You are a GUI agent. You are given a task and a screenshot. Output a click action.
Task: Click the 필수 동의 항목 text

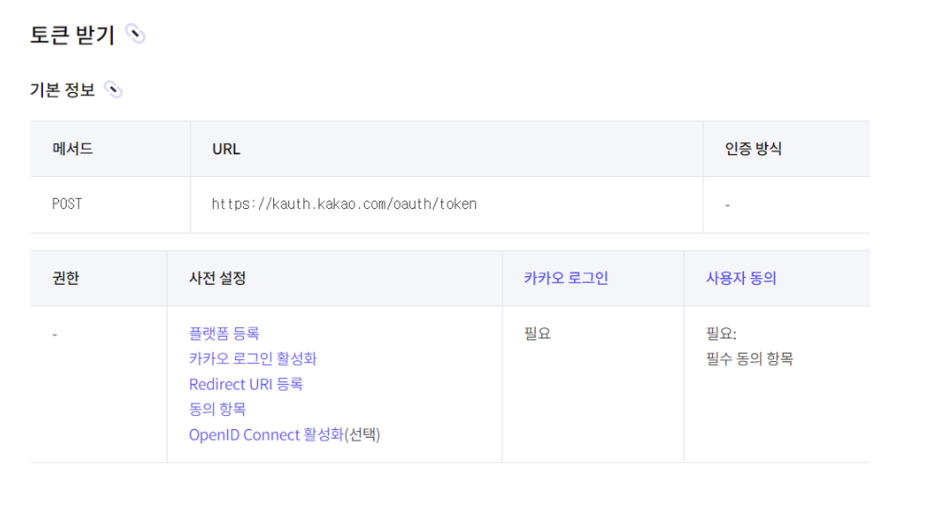749,359
